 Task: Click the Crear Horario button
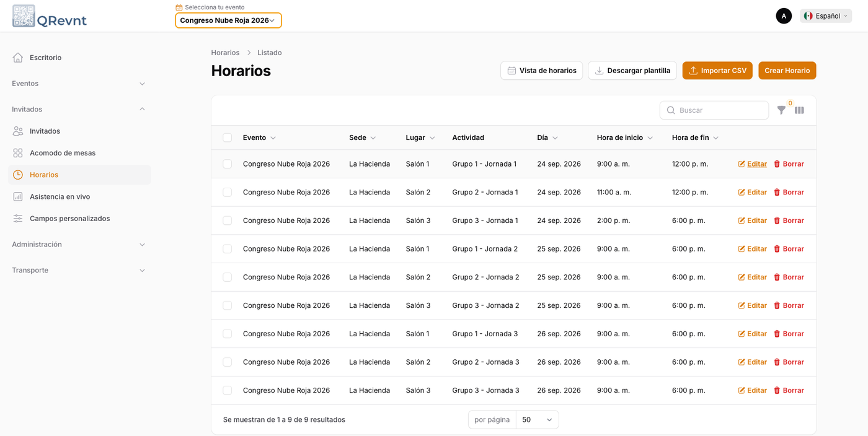[x=787, y=71]
